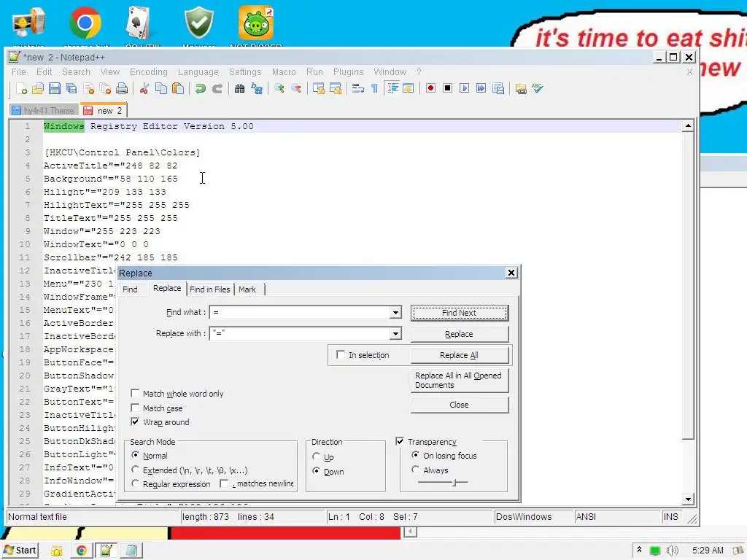Click the Close button in Replace dialog
The width and height of the screenshot is (747, 560).
pos(460,405)
